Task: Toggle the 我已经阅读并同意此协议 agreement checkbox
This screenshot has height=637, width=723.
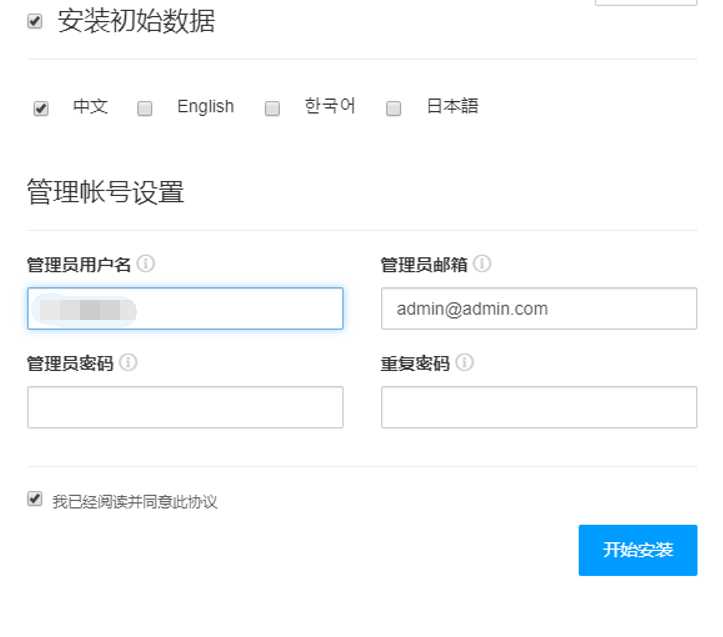Action: pyautogui.click(x=35, y=498)
